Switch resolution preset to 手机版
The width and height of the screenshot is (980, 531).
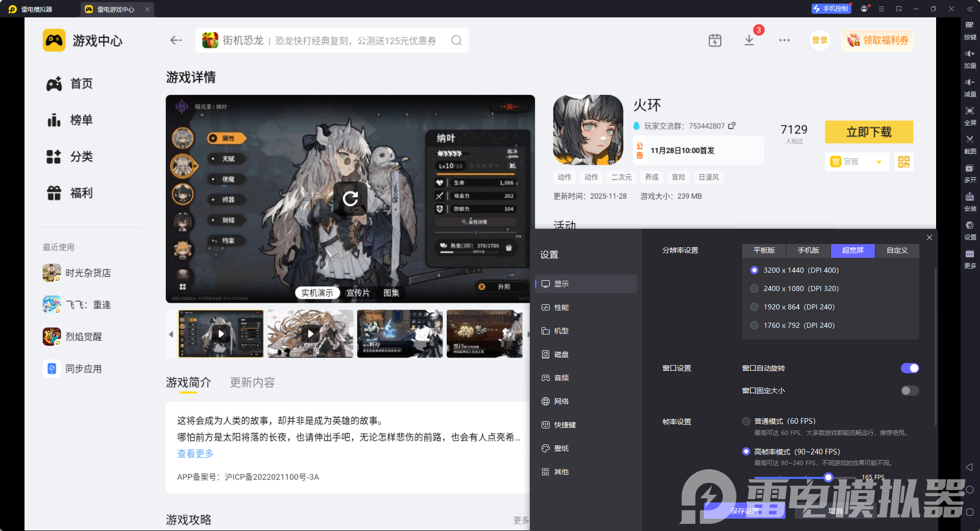(807, 250)
